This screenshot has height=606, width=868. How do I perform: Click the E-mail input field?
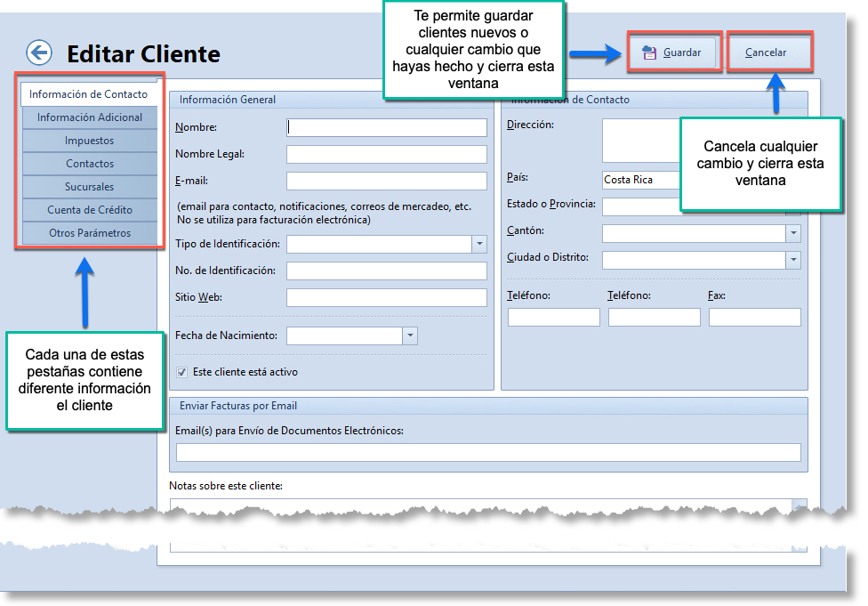pos(386,181)
